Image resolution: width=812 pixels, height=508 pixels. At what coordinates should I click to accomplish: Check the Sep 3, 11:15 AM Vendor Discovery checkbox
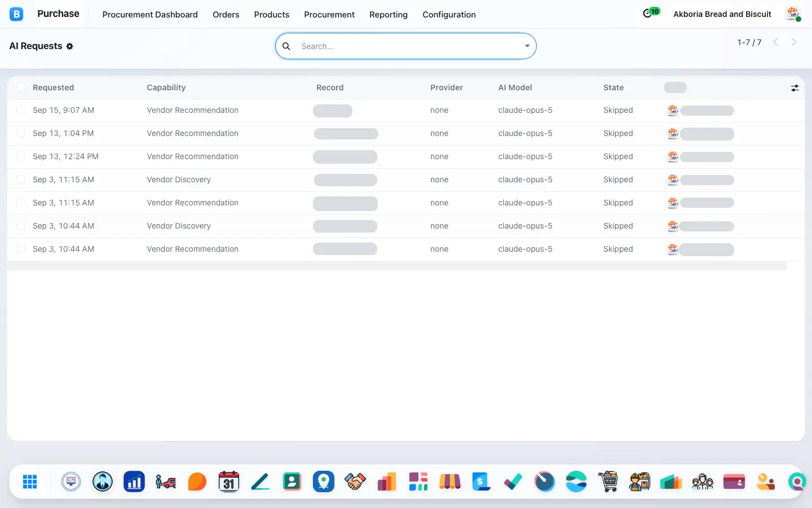(21, 179)
